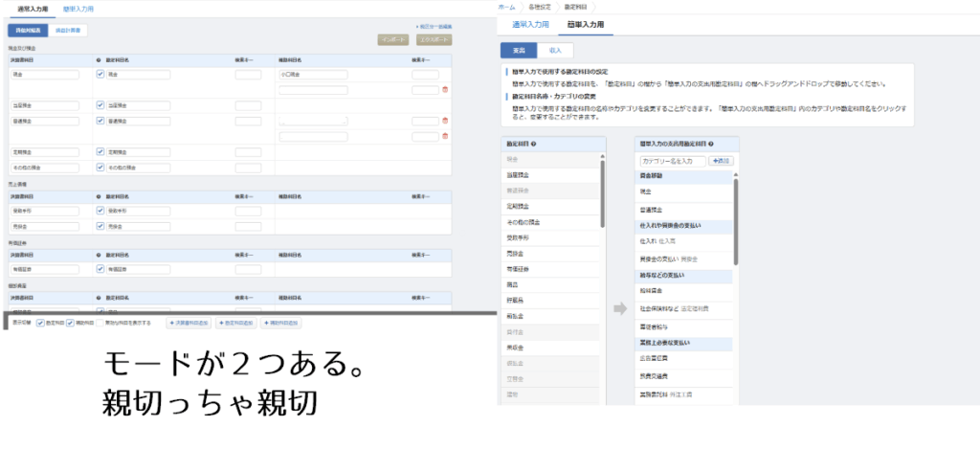Screen dimensions: 980x449
Task: Select the 損益計算書 tab
Action: (67, 30)
